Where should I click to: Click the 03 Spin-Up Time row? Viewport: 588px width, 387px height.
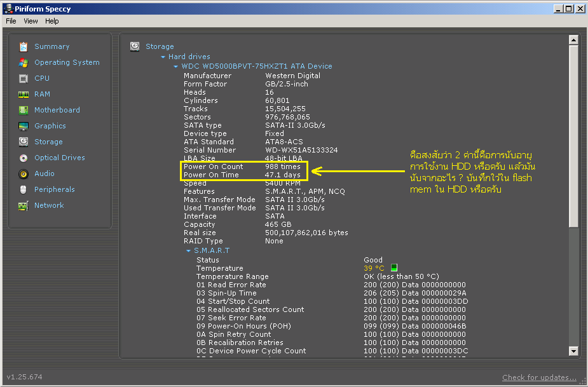(331, 293)
